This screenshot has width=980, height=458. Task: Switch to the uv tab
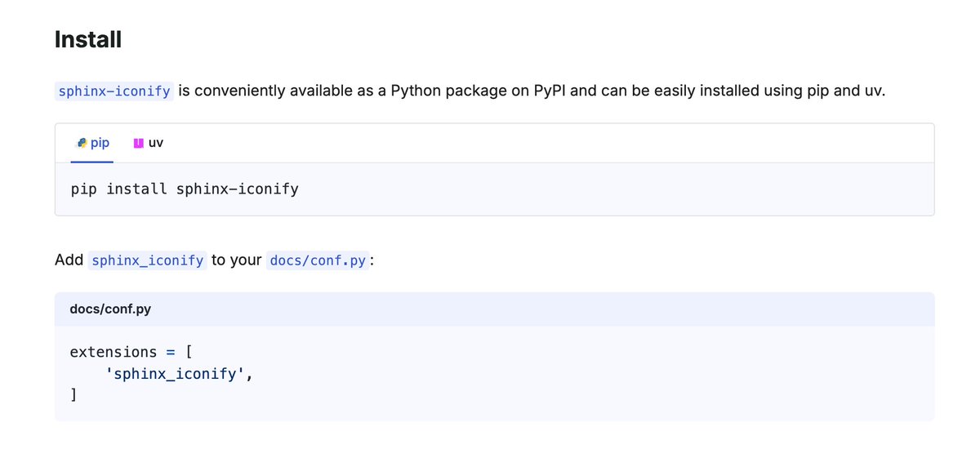148,143
